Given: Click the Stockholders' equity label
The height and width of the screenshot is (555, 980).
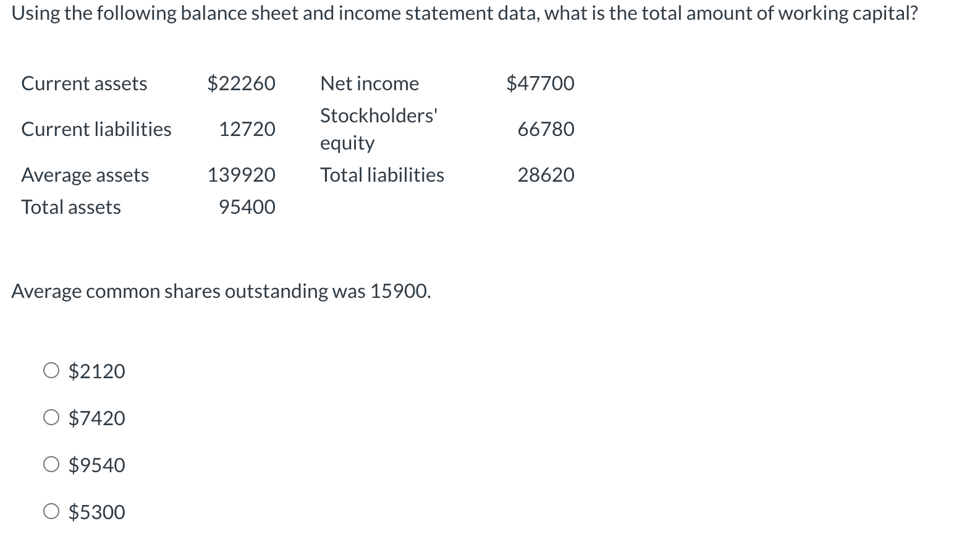Looking at the screenshot, I should point(378,129).
